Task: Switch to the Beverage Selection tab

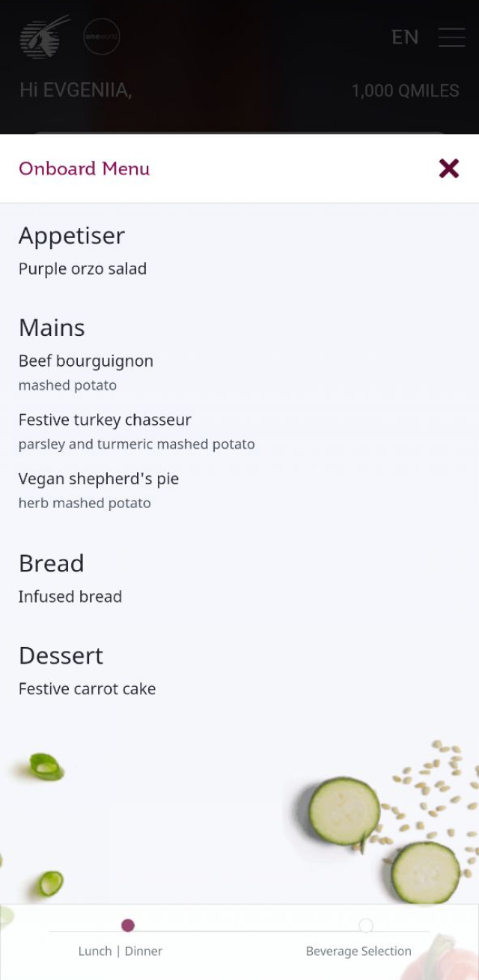Action: (x=359, y=951)
